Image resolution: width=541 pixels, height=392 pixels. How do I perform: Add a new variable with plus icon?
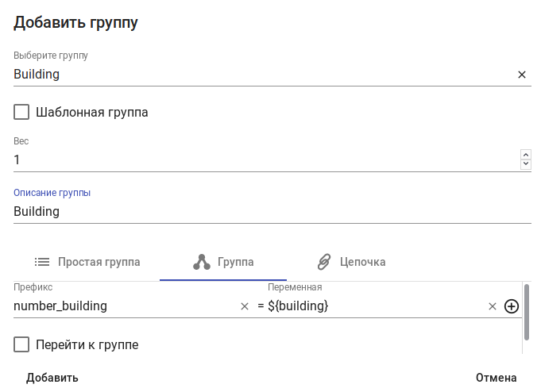click(x=512, y=306)
